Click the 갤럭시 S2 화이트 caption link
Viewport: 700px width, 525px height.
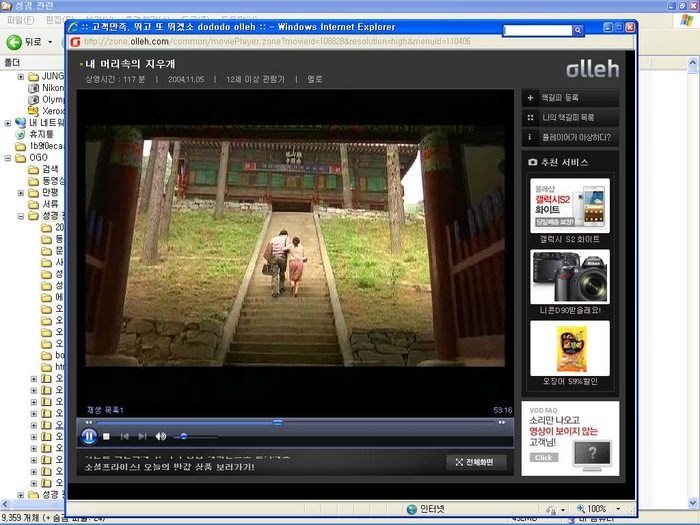click(x=570, y=239)
